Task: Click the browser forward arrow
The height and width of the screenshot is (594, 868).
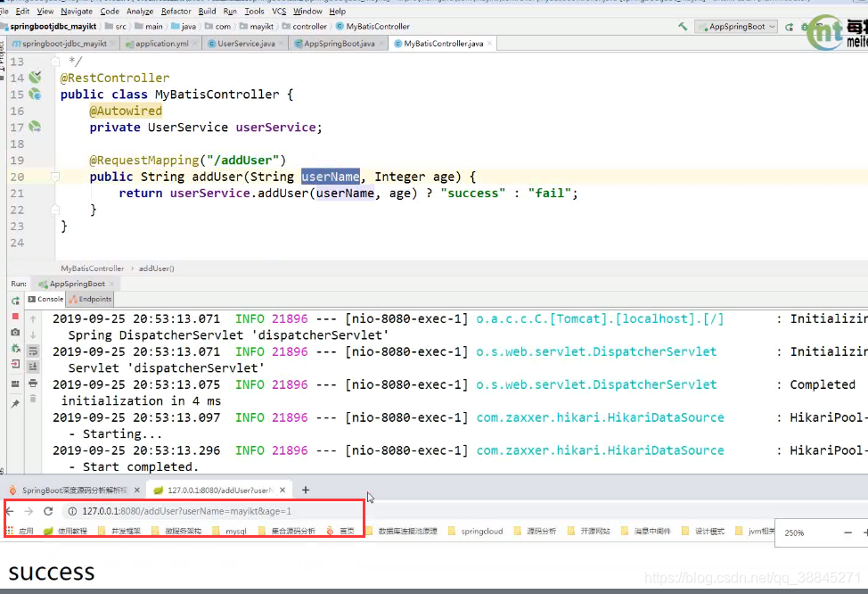Action: [29, 511]
